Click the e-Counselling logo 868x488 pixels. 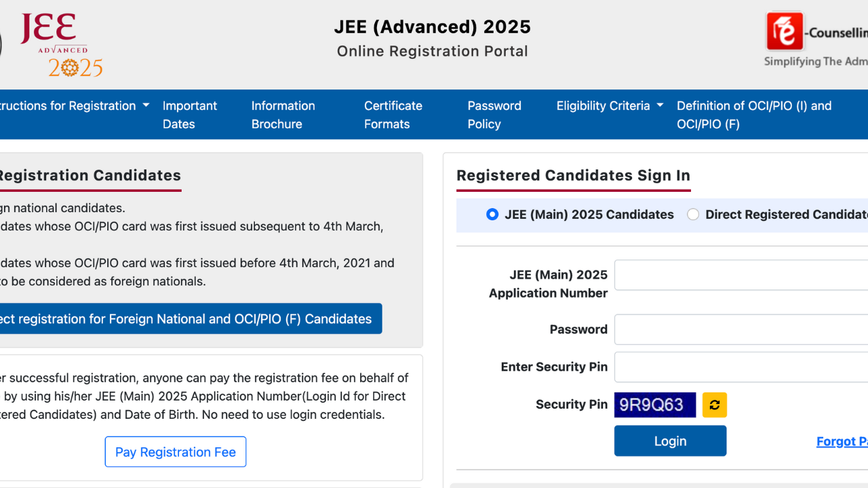click(x=785, y=31)
